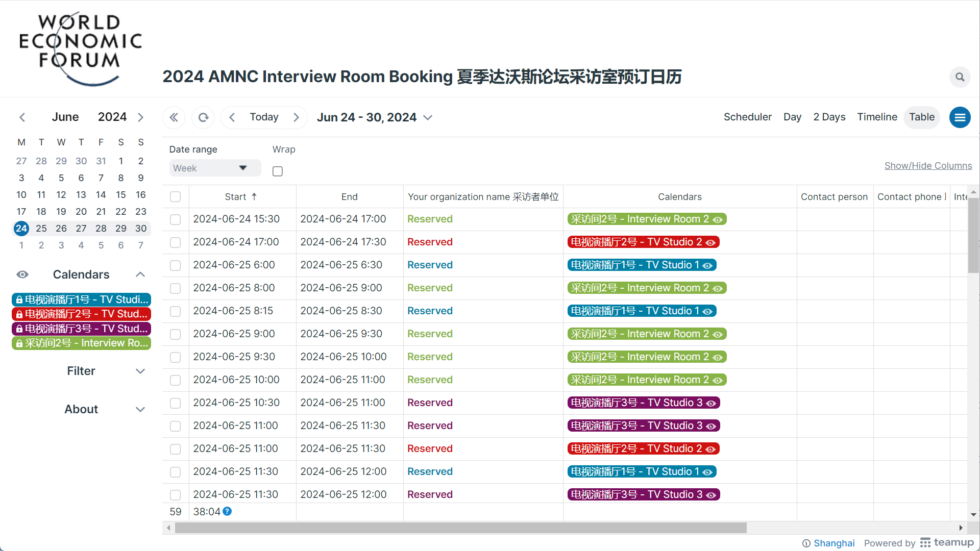Open the Date range Week dropdown
This screenshot has height=551, width=980.
click(x=215, y=168)
